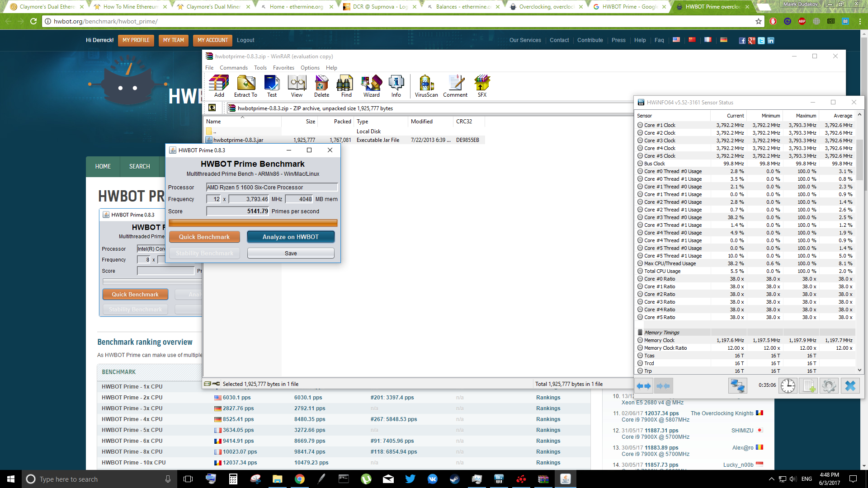Click Logout link
Screen dimensions: 868x488
[x=245, y=40]
